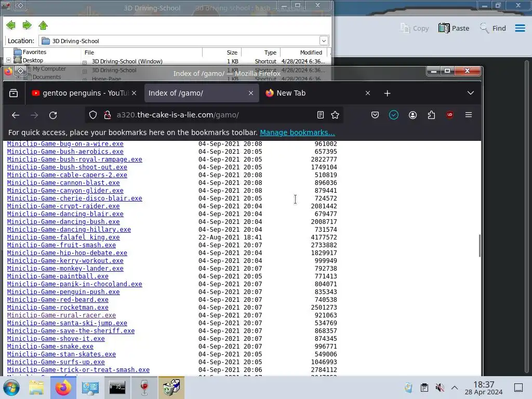Open the Miniclip-Game-cannon-blast.exe link
Screen dimensions: 532x399
click(63, 183)
